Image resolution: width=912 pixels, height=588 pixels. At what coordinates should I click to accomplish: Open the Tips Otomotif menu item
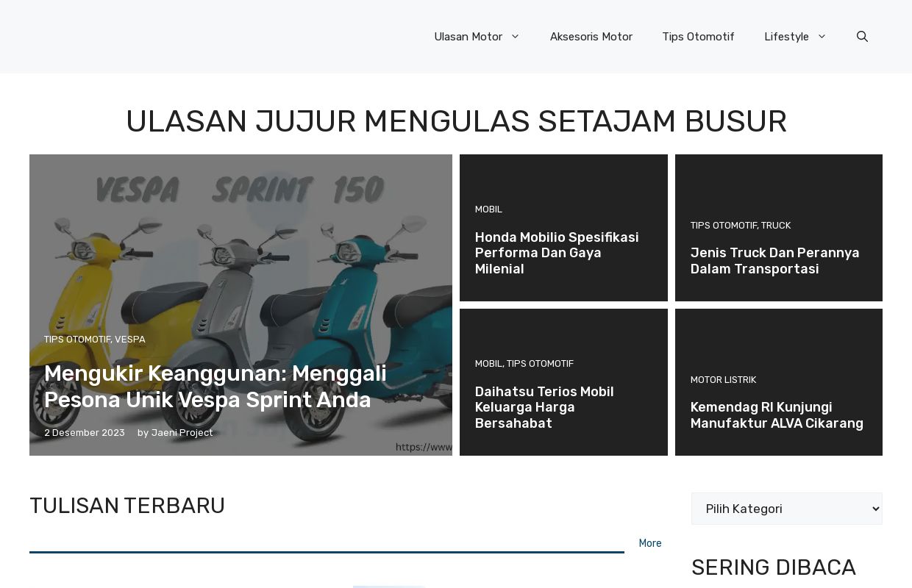[x=698, y=37]
